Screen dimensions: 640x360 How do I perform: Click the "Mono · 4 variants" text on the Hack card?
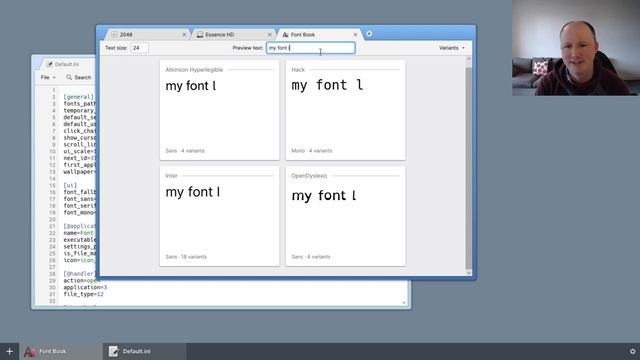(x=312, y=151)
